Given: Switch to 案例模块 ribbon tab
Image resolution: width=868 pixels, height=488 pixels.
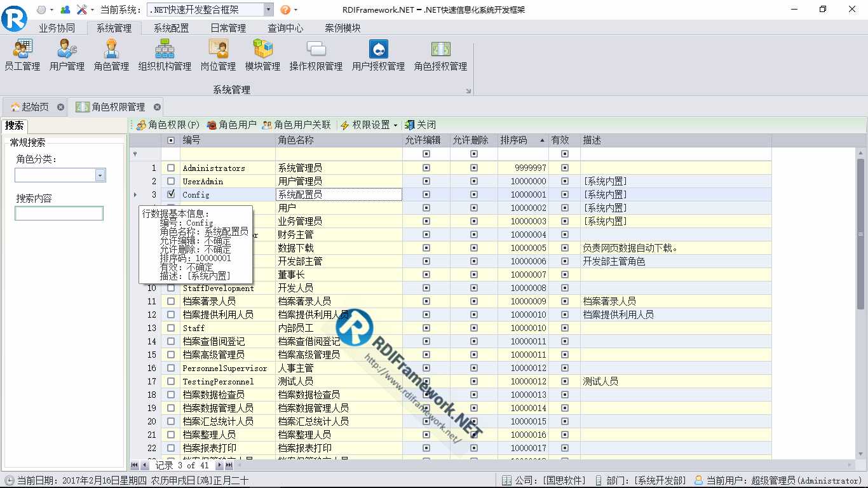Looking at the screenshot, I should [342, 28].
